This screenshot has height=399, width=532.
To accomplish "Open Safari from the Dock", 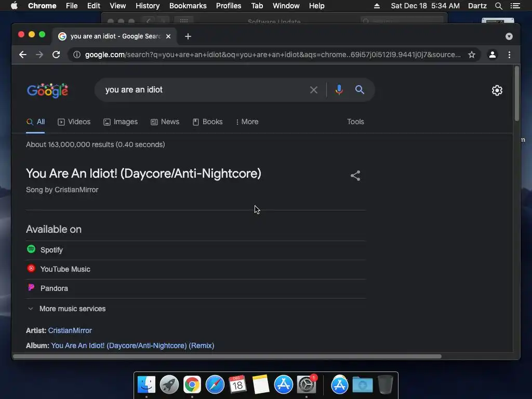I will (x=215, y=385).
